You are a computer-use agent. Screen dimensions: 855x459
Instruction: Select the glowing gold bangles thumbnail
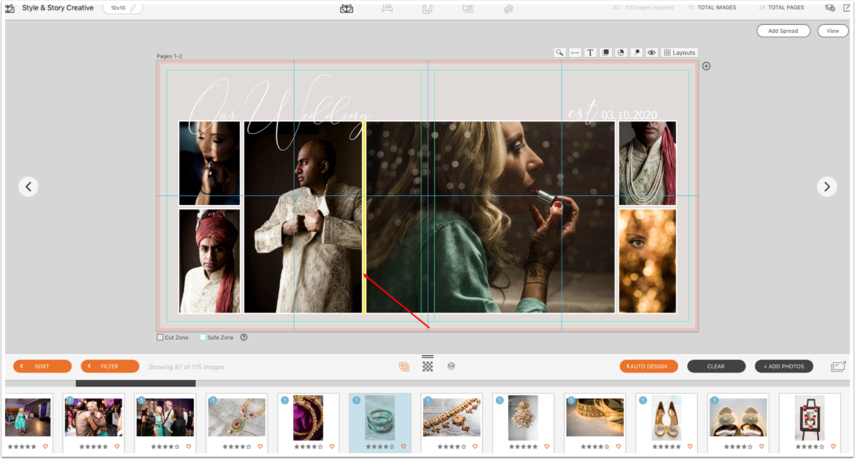click(595, 417)
